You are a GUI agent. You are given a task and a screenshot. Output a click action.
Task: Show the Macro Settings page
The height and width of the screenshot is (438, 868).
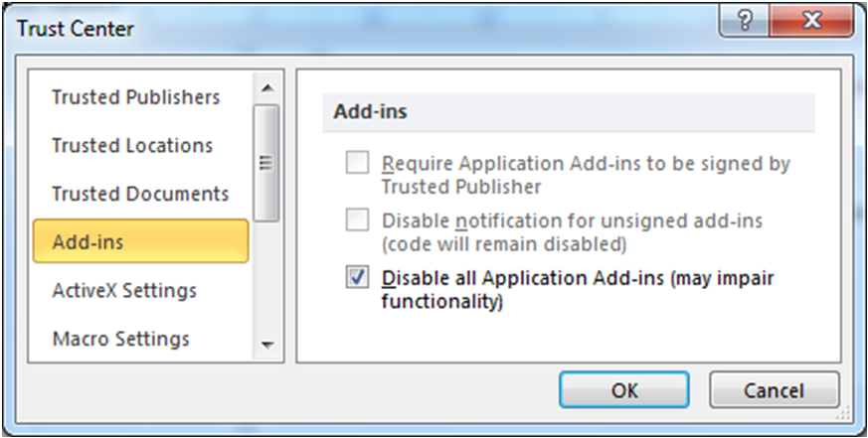tap(120, 339)
